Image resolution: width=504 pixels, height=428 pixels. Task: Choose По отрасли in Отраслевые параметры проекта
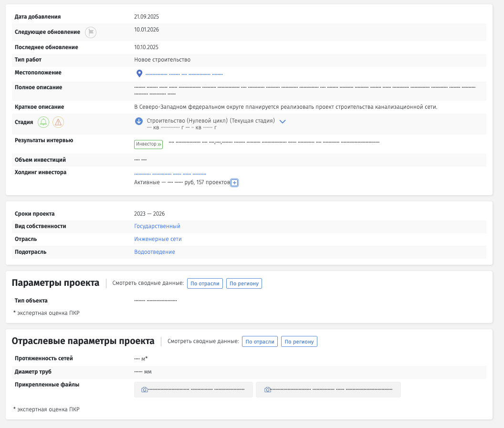point(260,342)
